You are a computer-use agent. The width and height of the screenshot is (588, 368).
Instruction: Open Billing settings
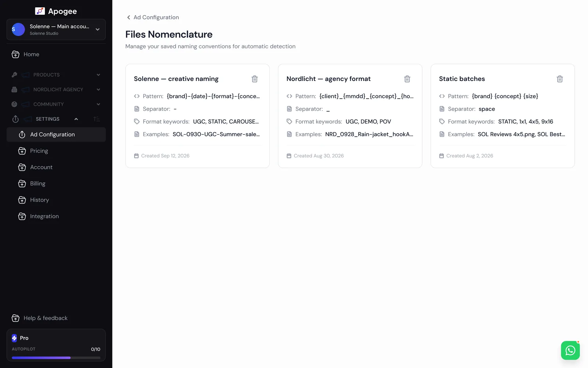click(x=56, y=184)
